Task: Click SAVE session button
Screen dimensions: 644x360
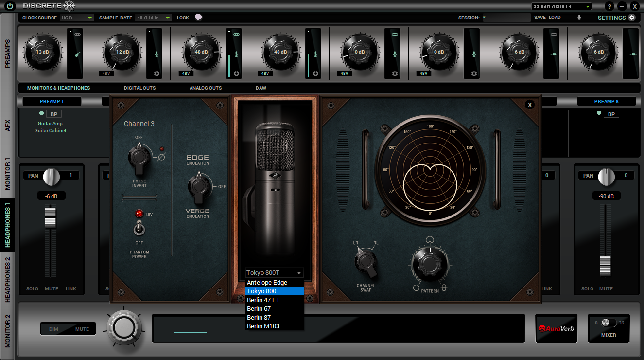Action: tap(540, 18)
